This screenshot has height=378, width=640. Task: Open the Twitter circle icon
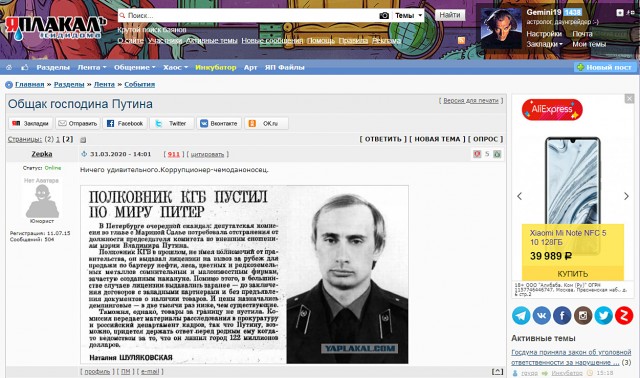(x=603, y=316)
